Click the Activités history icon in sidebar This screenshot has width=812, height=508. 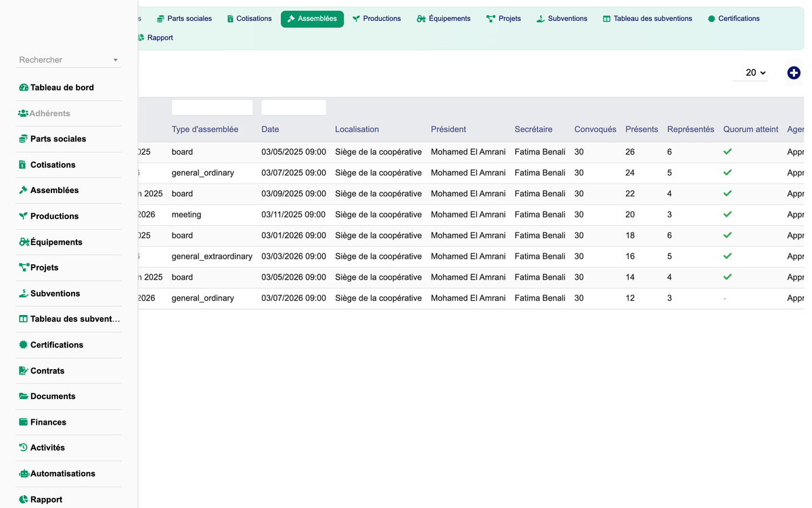(24, 448)
